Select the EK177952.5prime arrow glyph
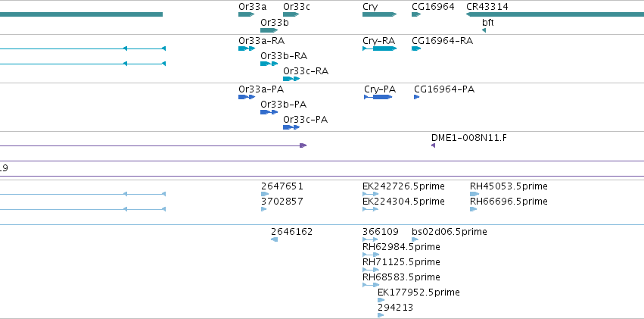 381,300
